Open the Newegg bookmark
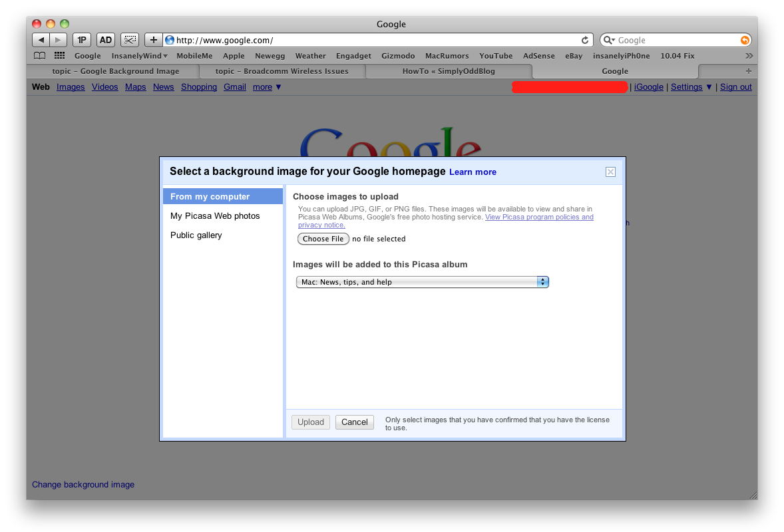 [270, 55]
